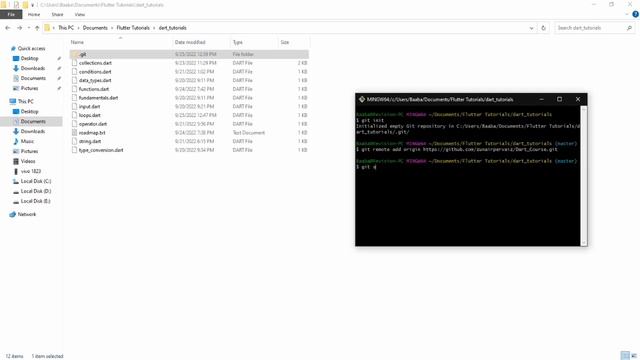
Task: Open the File menu in Explorer
Action: click(11, 15)
